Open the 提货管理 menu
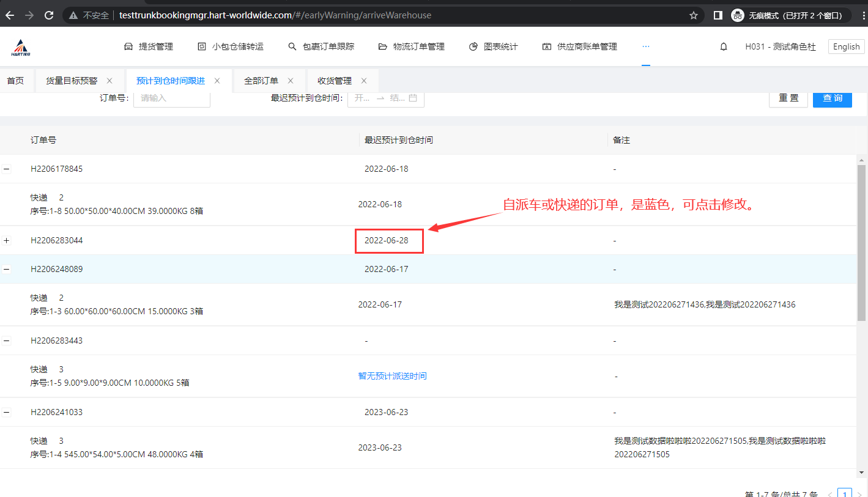 pos(149,46)
